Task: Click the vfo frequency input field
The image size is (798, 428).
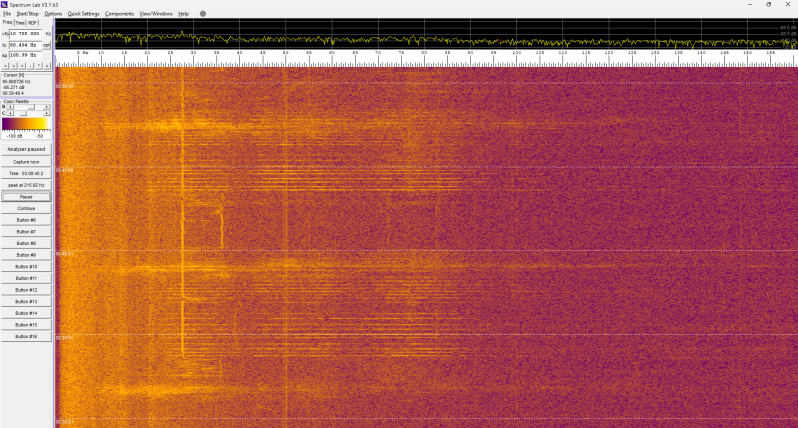Action: coord(25,34)
